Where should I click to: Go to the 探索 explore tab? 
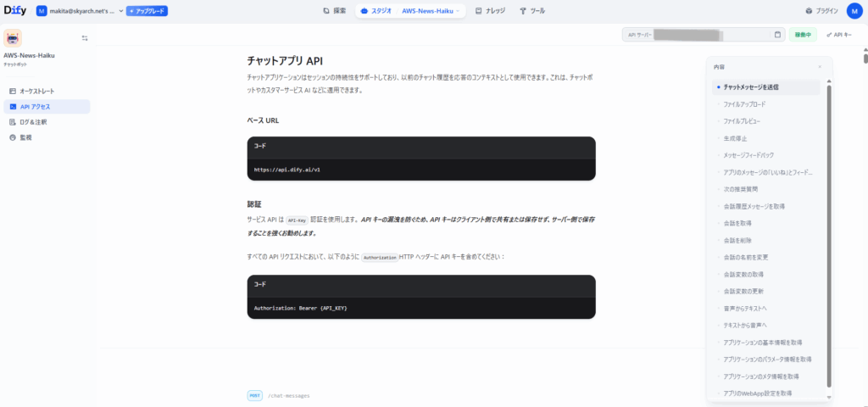click(335, 11)
